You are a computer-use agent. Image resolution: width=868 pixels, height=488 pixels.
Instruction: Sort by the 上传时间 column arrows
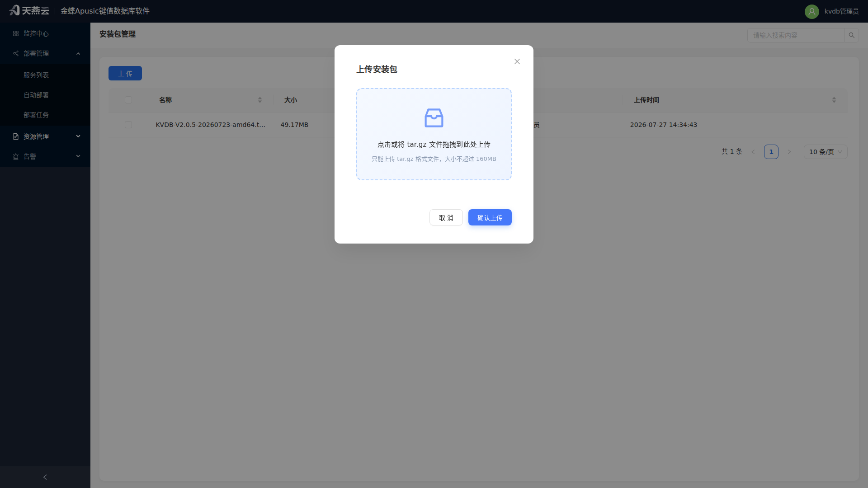(x=834, y=100)
